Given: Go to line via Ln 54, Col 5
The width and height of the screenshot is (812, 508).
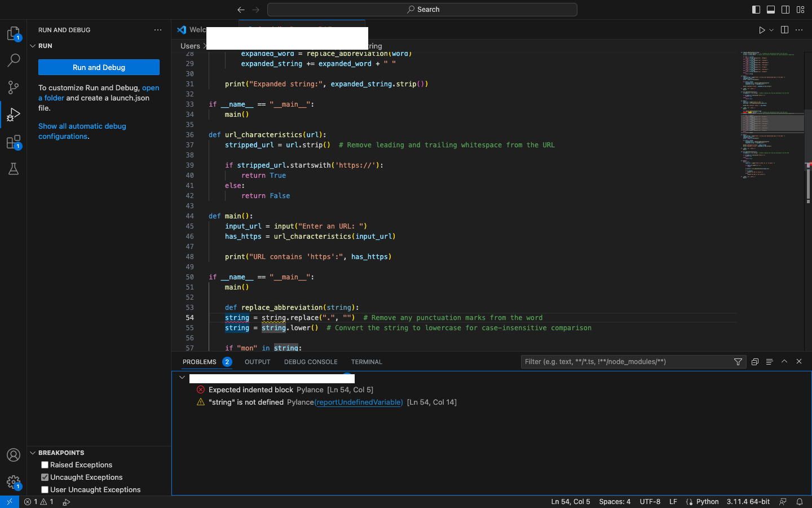Looking at the screenshot, I should coord(571,502).
